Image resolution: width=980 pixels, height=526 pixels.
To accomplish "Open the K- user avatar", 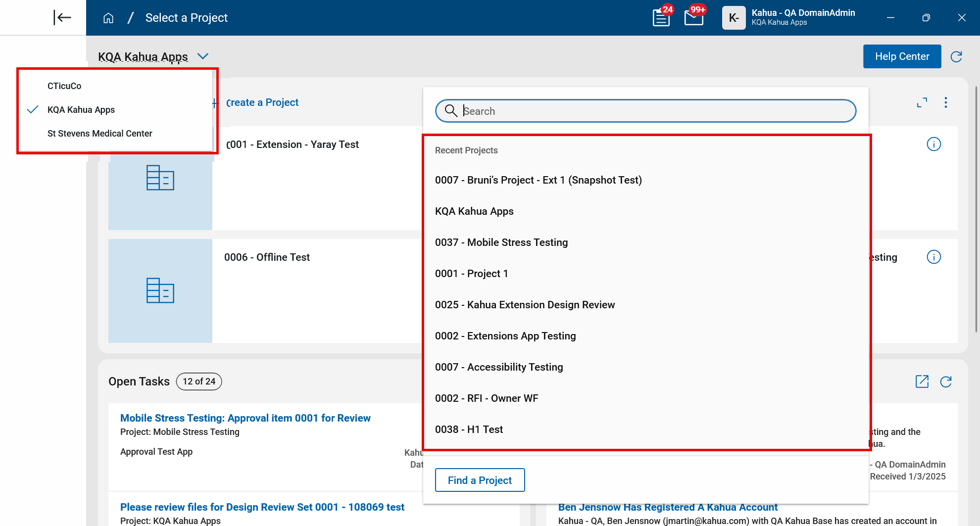I will tap(734, 18).
